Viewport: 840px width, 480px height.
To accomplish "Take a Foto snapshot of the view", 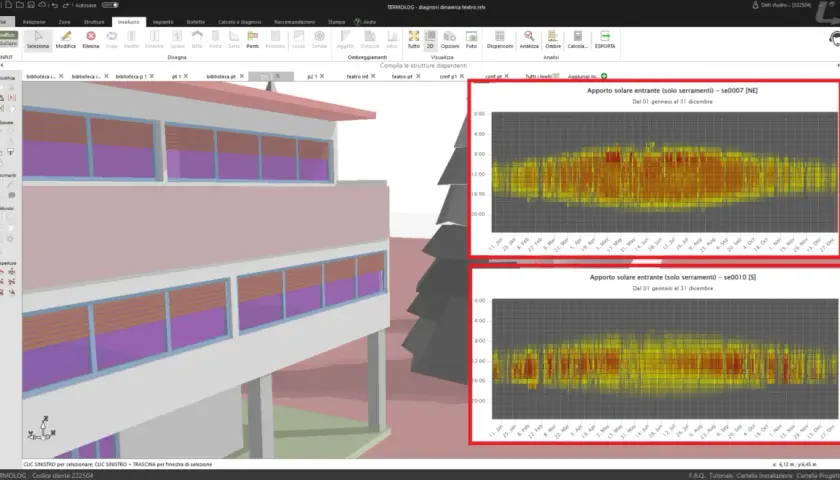I will (x=471, y=40).
